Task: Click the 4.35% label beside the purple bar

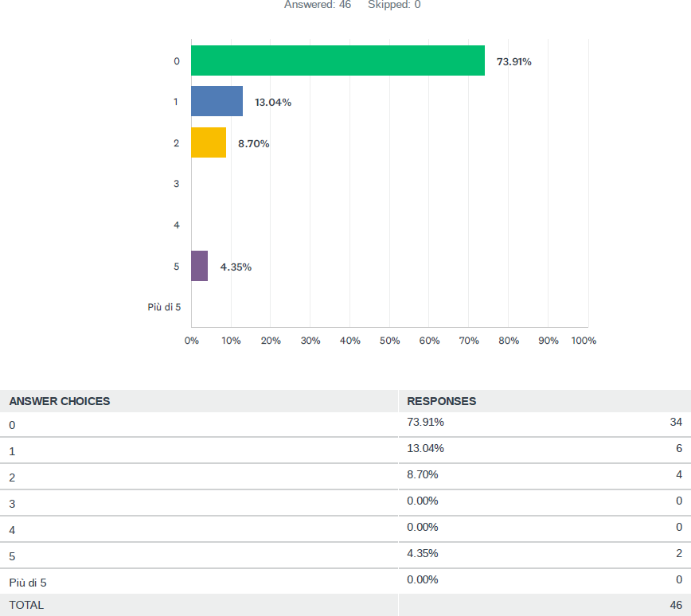Action: (236, 267)
